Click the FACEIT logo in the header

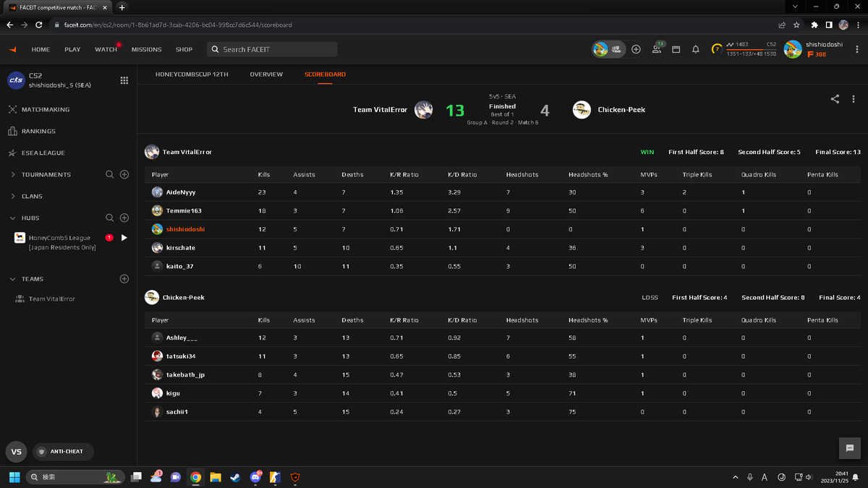12,49
